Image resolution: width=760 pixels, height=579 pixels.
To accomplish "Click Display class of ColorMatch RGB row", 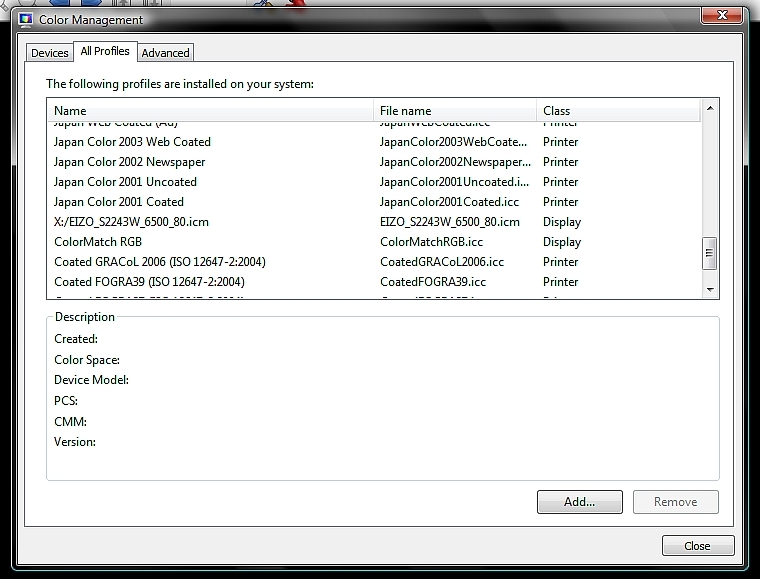I will click(x=562, y=242).
